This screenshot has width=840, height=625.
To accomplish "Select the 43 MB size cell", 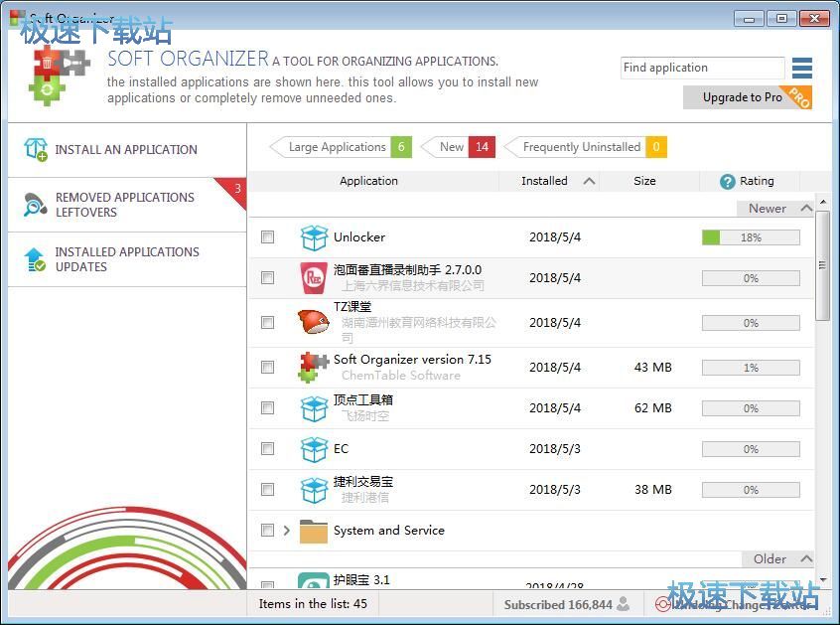I will point(653,368).
